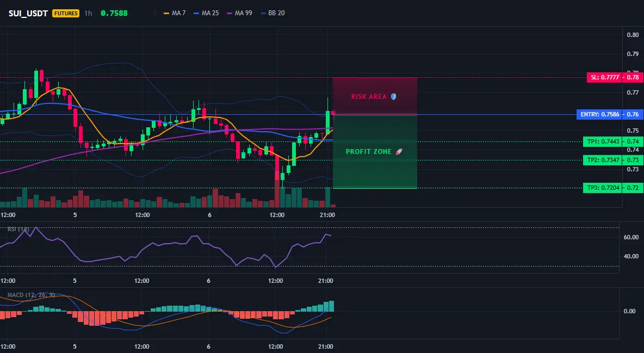This screenshot has width=644, height=353.
Task: Toggle the MA 7 legend item
Action: pos(175,13)
